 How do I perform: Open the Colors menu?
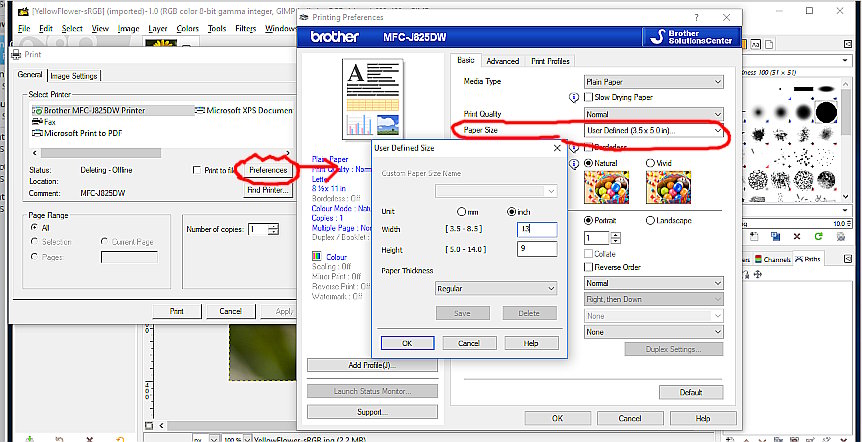coord(187,29)
